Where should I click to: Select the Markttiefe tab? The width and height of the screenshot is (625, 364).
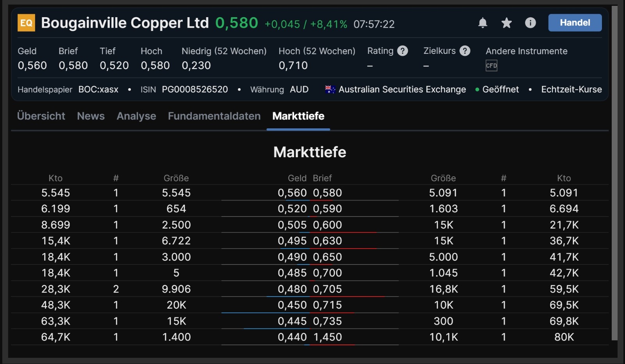click(x=298, y=116)
